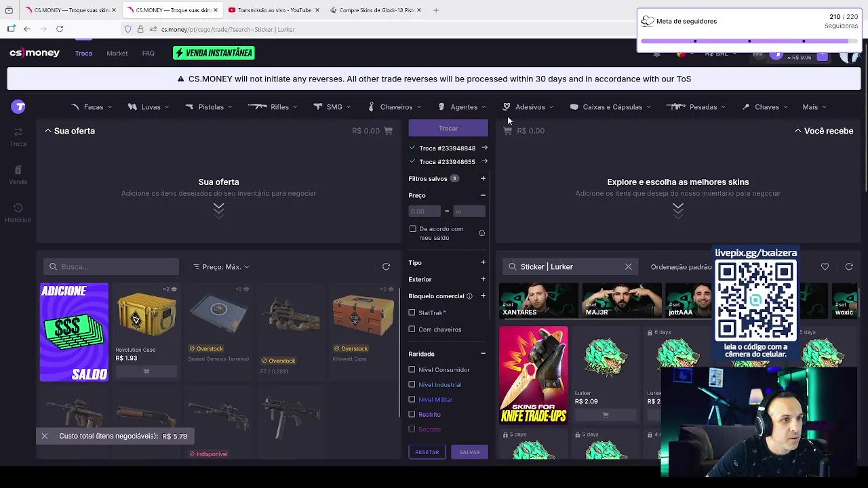Enable De acordo com meu saldo

[x=412, y=229]
